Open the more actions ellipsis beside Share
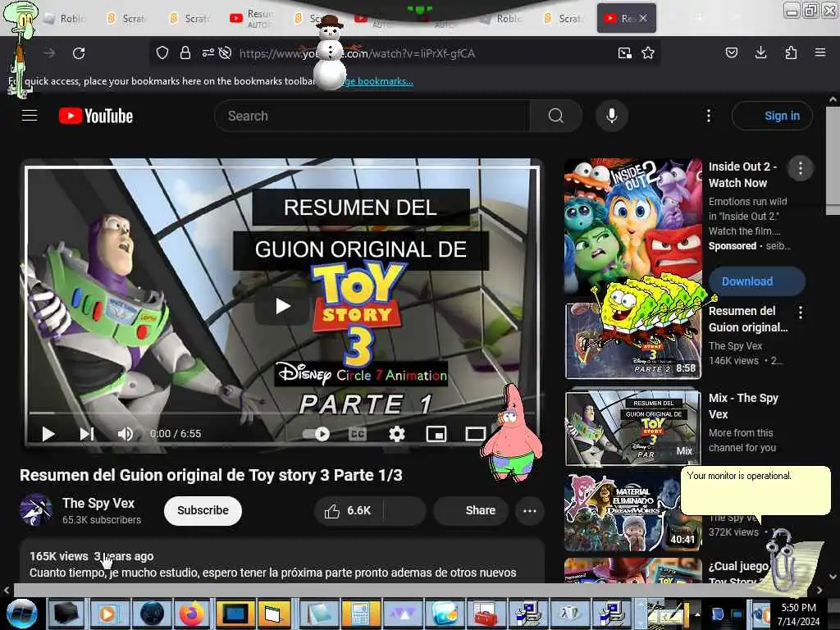 pos(529,510)
